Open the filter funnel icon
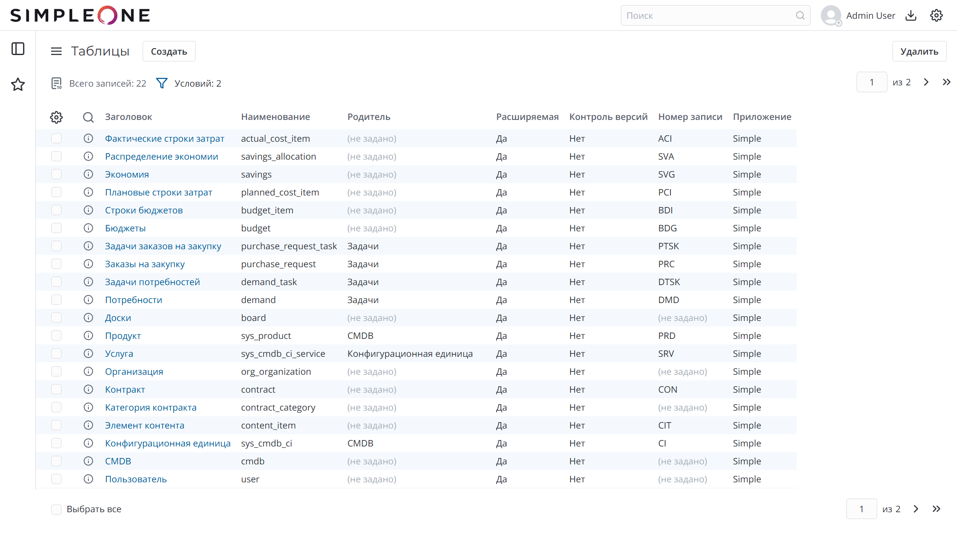The height and width of the screenshot is (560, 957). pos(162,83)
